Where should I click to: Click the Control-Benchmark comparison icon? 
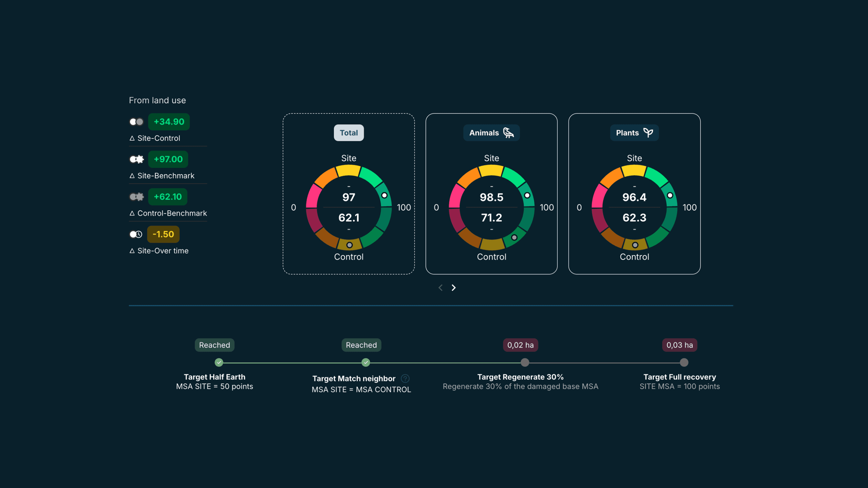[137, 196]
